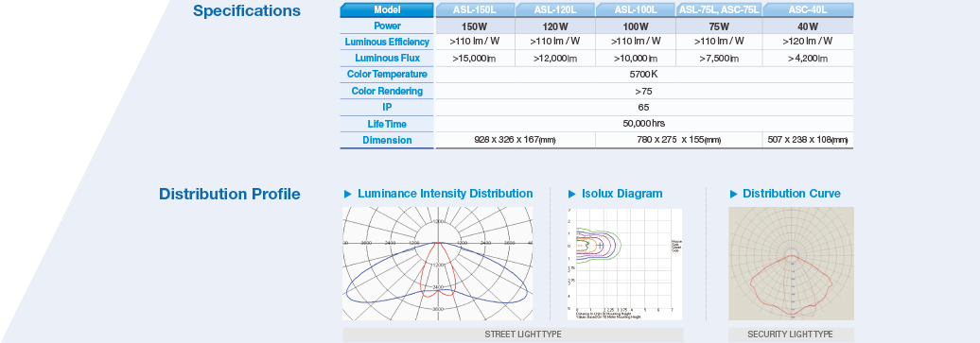The height and width of the screenshot is (343, 980).
Task: Open the Isolux Diagram image
Action: point(624,264)
